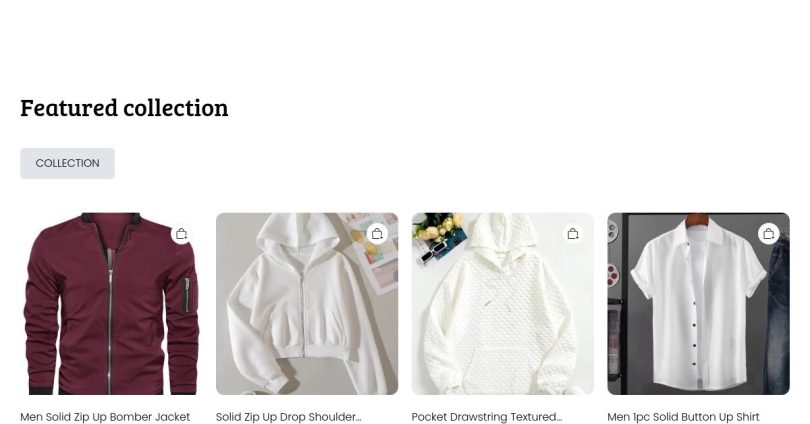Click the wooden hanger holding the white shirt

pos(697,219)
